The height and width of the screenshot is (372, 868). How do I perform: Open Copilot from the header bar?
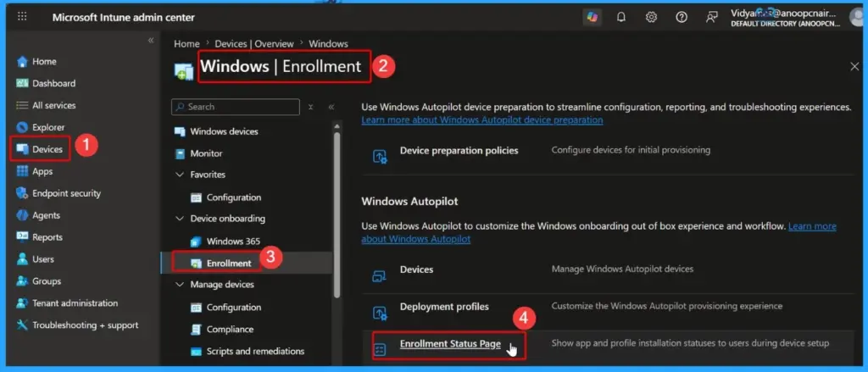point(593,17)
